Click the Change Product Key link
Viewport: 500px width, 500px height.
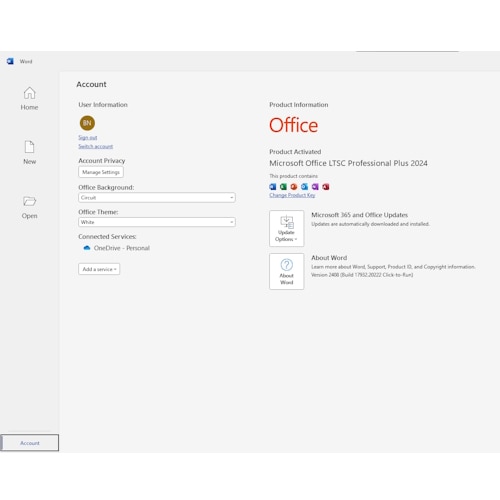pos(292,195)
